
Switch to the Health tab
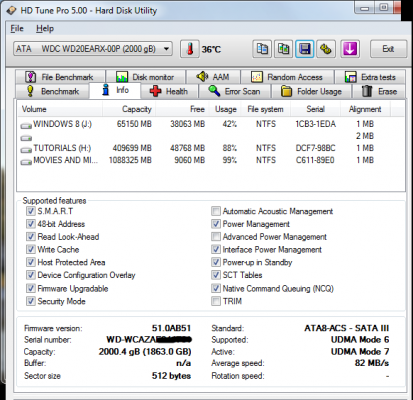(x=169, y=91)
